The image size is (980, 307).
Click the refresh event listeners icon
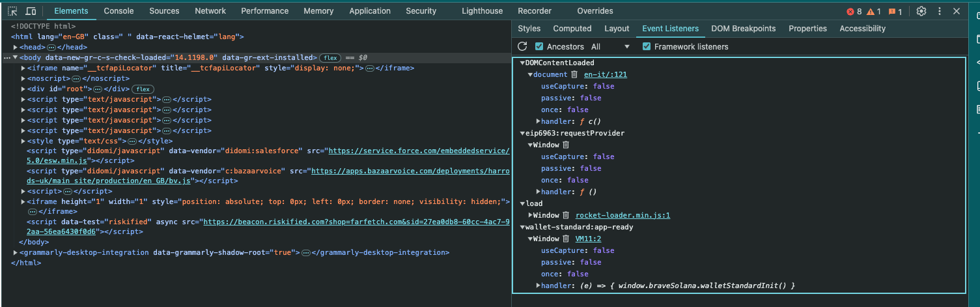(x=522, y=46)
